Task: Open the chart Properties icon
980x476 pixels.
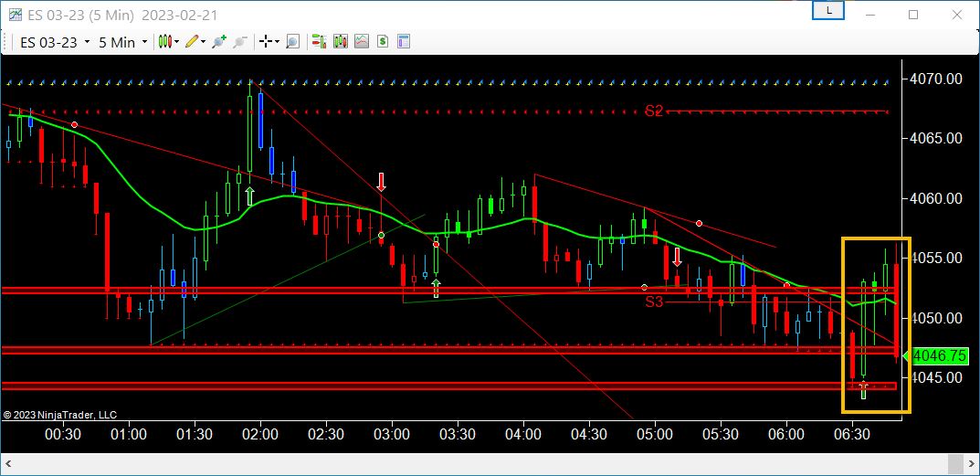Action: click(404, 42)
